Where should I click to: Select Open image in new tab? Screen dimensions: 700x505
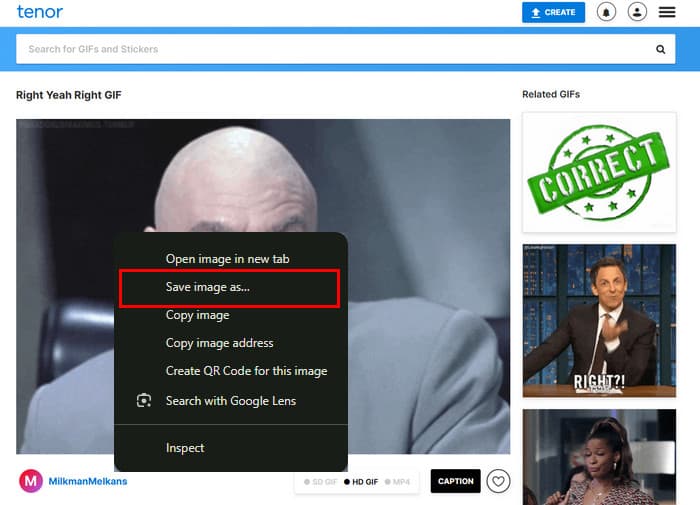[227, 259]
